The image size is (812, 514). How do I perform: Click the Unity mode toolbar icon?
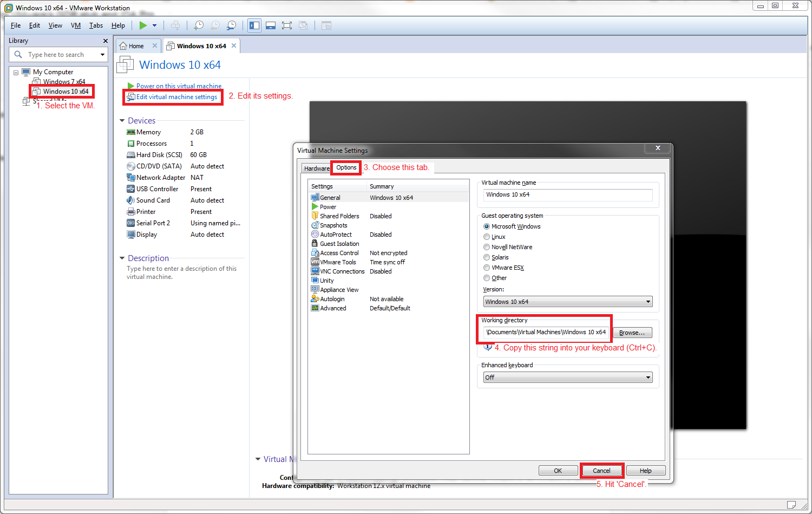(303, 25)
